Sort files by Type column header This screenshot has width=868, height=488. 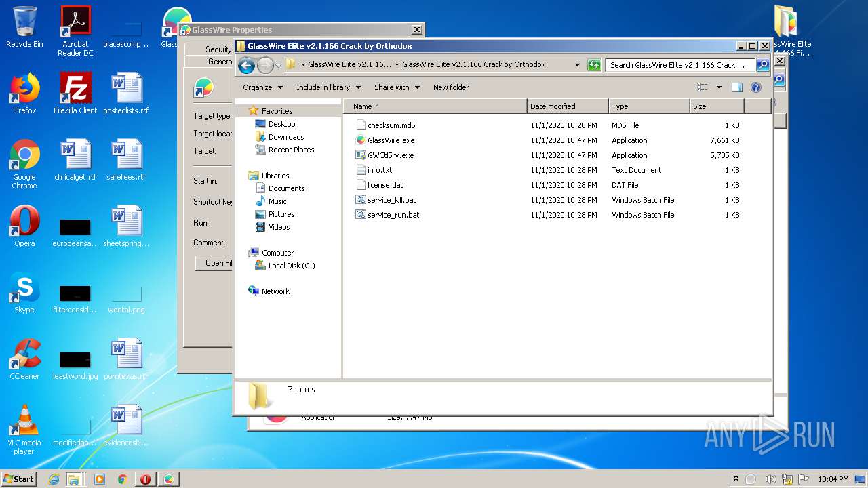649,106
